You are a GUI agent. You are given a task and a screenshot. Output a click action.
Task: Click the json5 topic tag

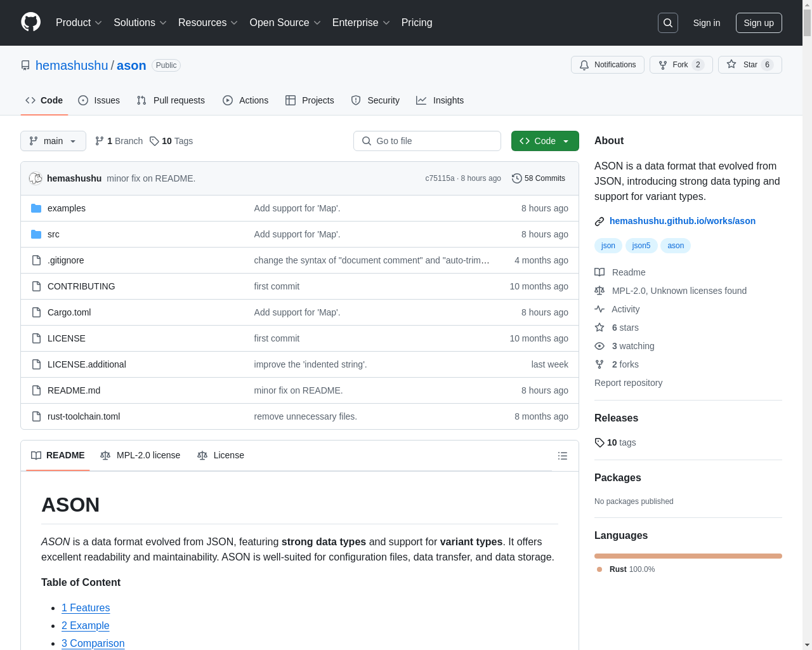[x=641, y=246]
